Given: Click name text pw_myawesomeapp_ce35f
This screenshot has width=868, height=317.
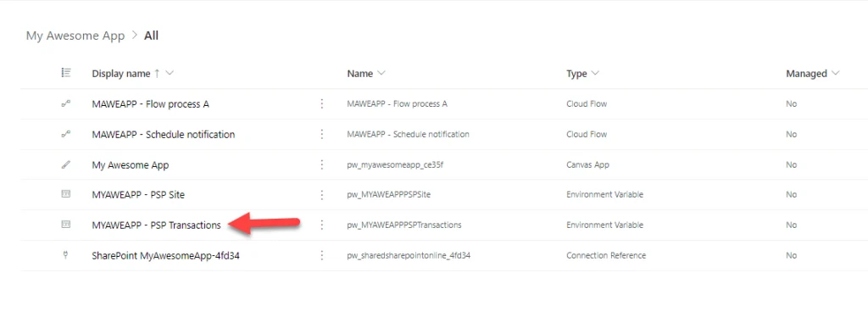Looking at the screenshot, I should pos(395,165).
